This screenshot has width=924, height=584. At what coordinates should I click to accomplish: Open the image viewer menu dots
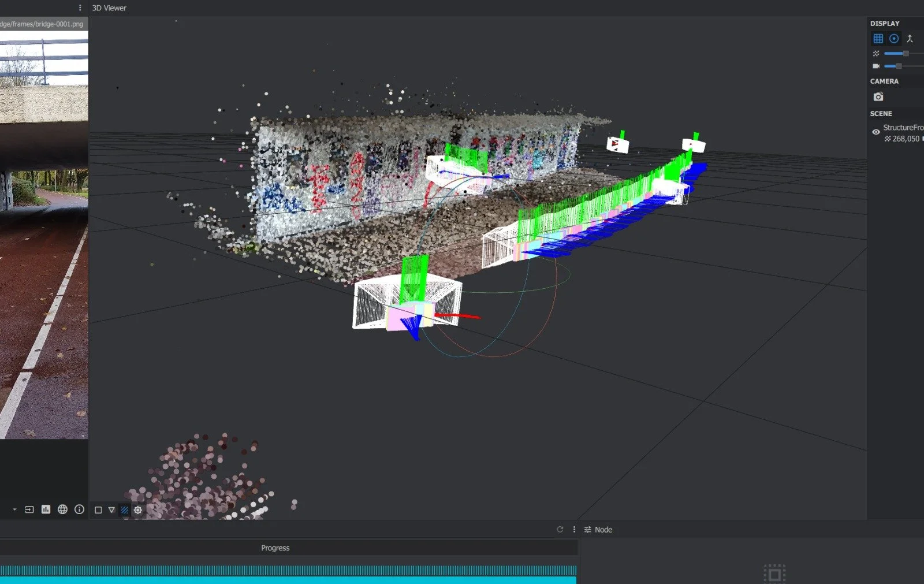(x=80, y=8)
